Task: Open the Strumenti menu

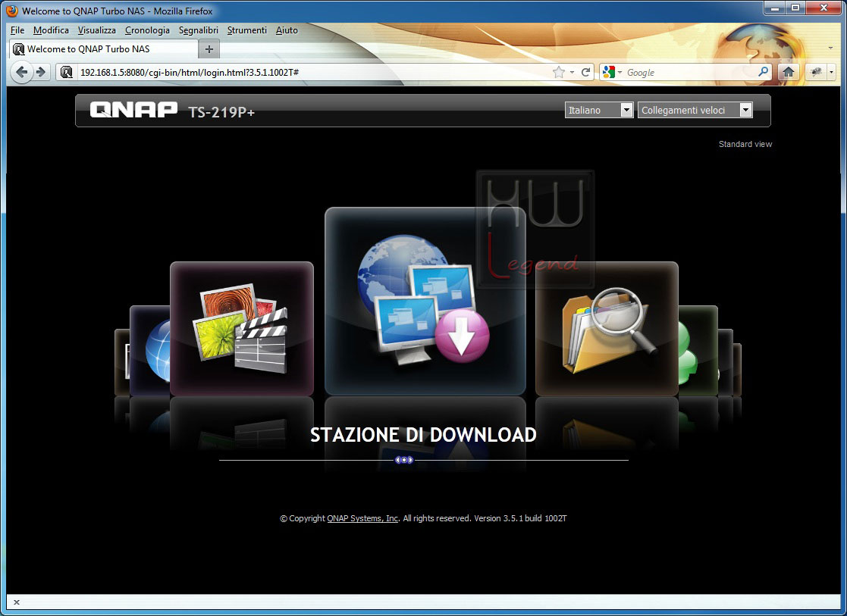Action: [x=247, y=30]
